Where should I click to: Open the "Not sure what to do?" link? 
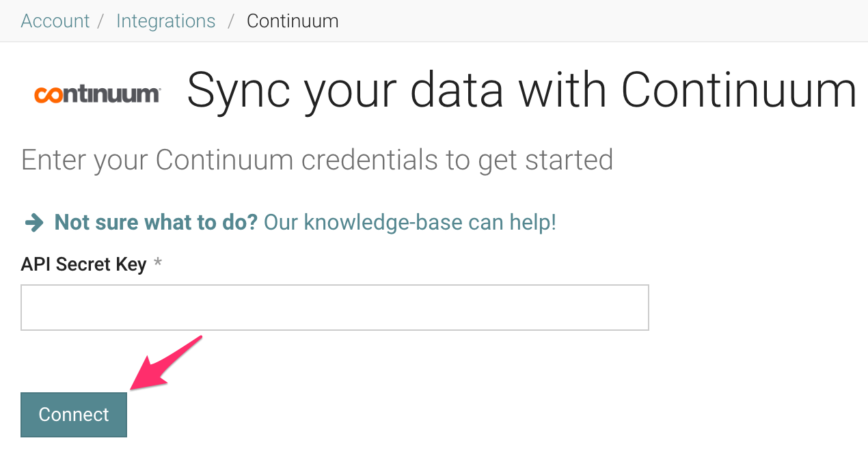(156, 222)
